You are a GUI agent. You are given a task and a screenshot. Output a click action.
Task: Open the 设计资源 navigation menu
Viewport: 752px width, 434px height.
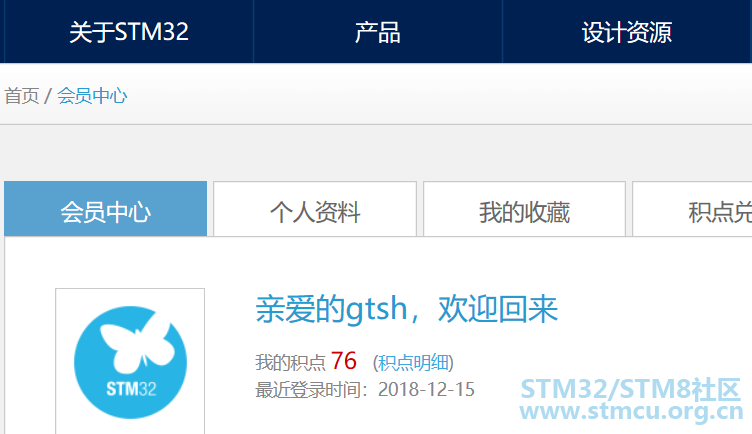point(627,32)
